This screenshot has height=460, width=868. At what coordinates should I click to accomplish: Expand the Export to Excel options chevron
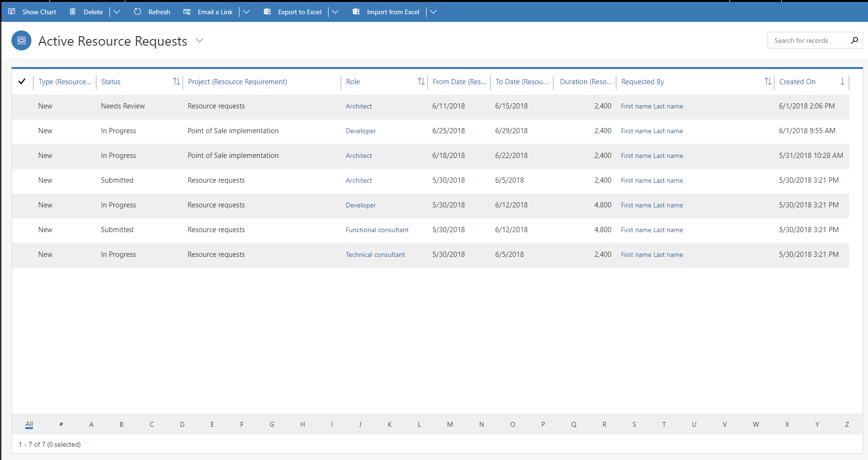(336, 11)
